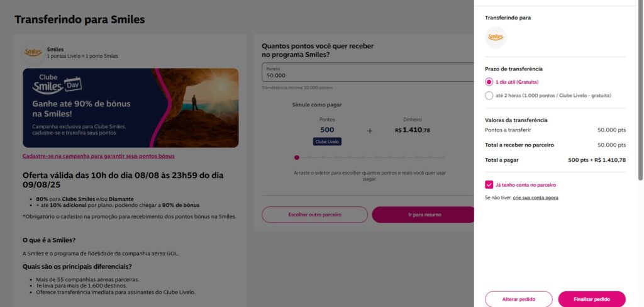Click the points/money slider handle
644x307 pixels.
(297, 157)
